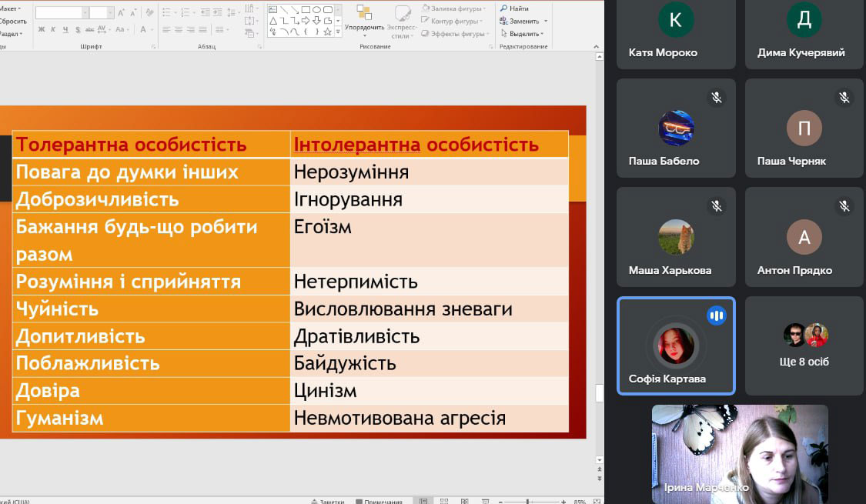
Task: Open font name combo box
Action: tap(62, 13)
